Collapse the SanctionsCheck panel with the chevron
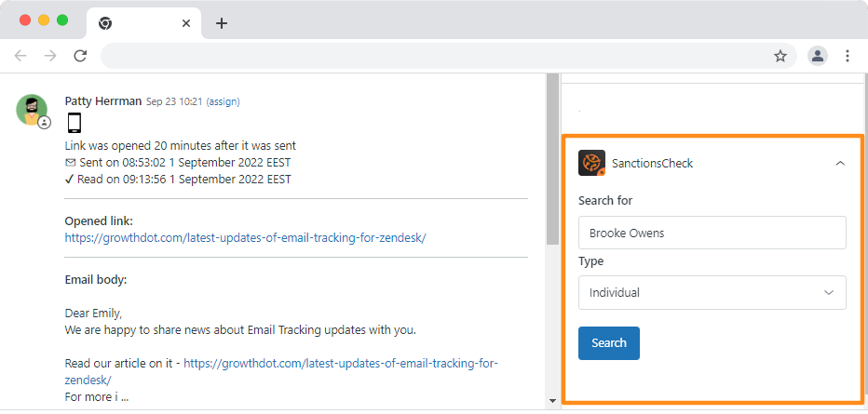868x414 pixels. tap(840, 164)
